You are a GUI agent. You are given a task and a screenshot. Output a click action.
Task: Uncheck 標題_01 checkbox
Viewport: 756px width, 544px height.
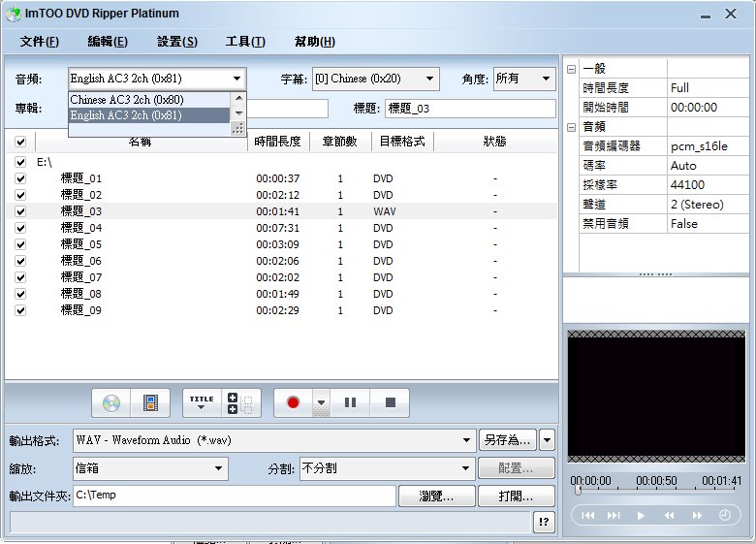(20, 178)
